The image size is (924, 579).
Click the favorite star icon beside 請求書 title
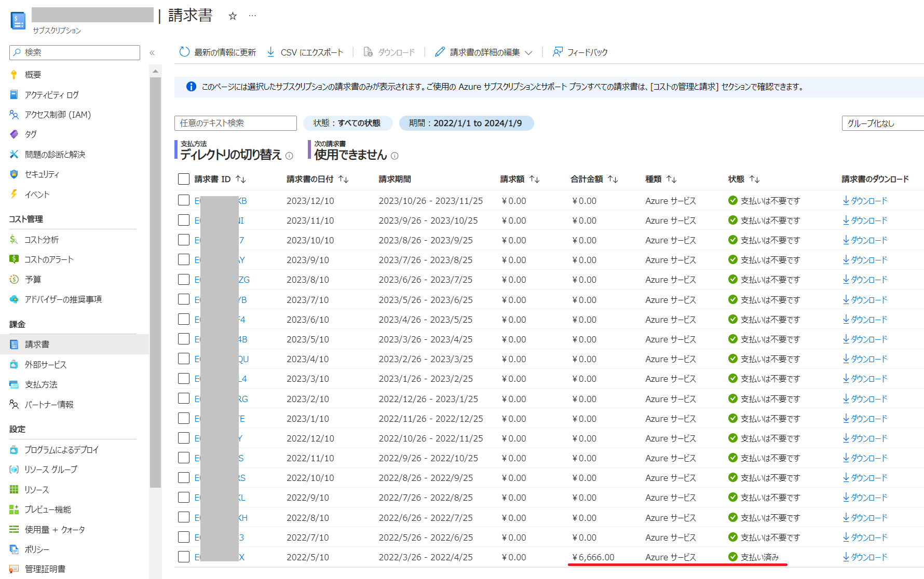233,16
